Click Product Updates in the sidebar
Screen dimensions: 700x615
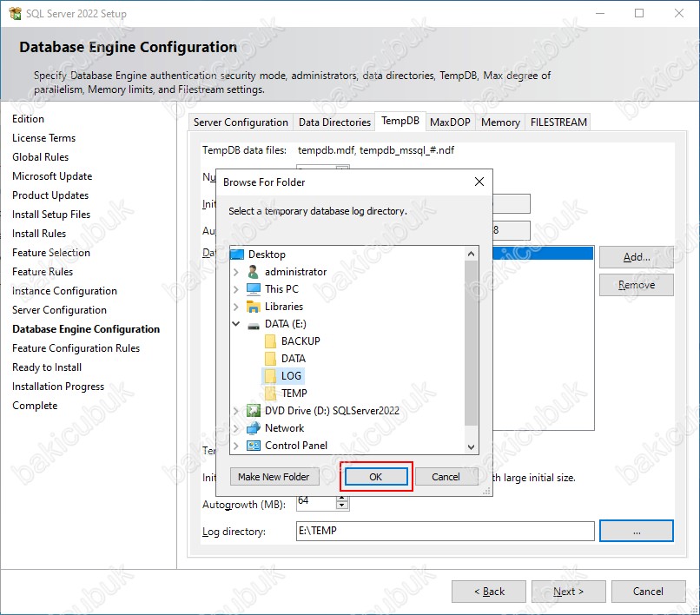point(50,195)
